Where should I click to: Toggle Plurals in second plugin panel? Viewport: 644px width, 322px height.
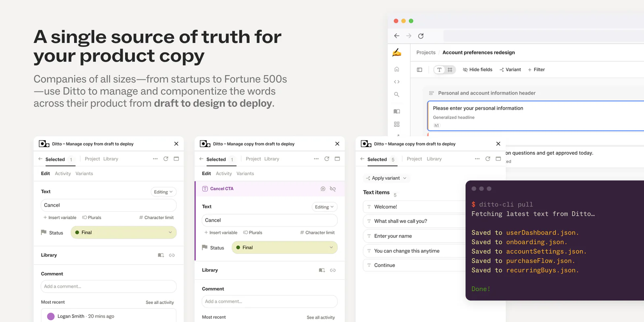pyautogui.click(x=253, y=233)
